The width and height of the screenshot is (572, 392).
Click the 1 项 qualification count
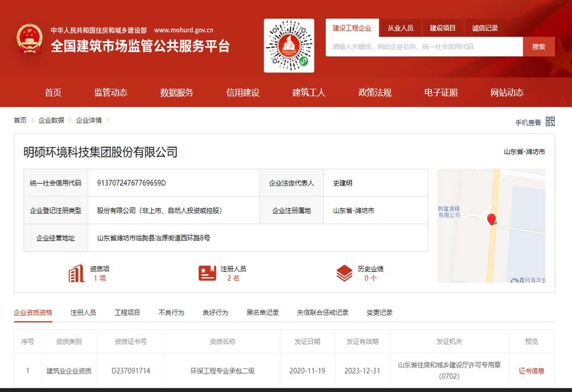100,278
